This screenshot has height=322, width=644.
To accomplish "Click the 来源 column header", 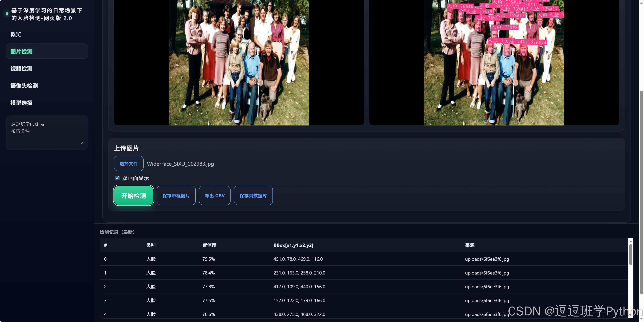I will 470,245.
